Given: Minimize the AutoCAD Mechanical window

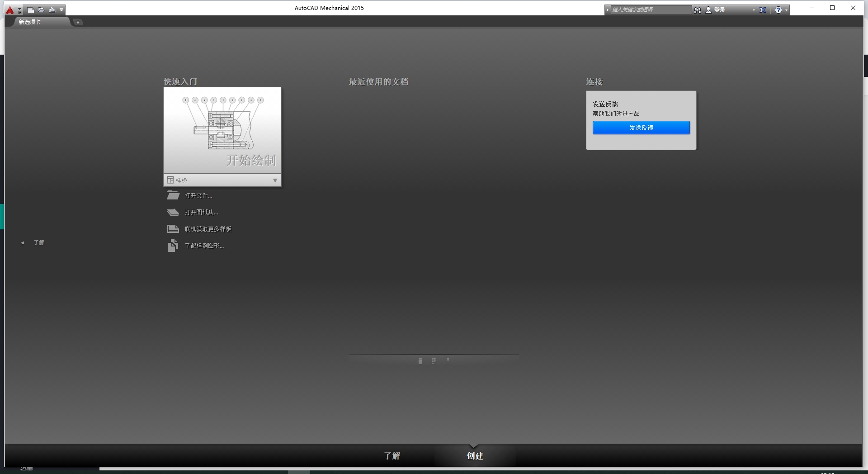Looking at the screenshot, I should [812, 8].
